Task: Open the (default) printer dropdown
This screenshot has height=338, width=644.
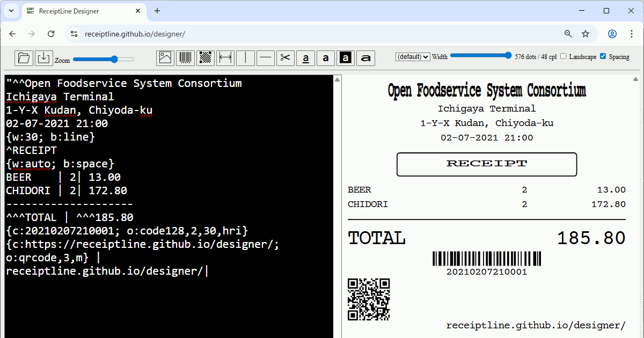Action: [x=413, y=56]
